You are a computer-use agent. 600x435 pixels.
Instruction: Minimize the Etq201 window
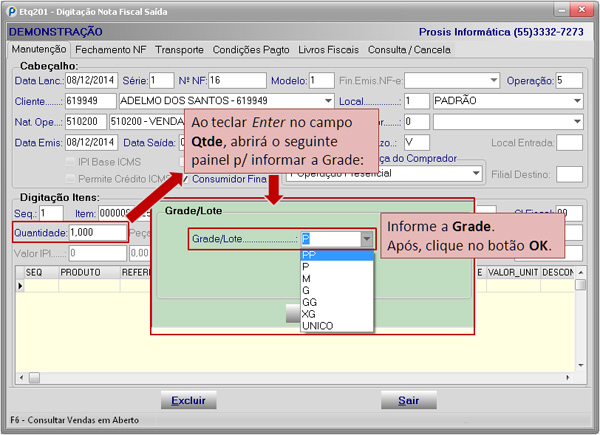562,10
